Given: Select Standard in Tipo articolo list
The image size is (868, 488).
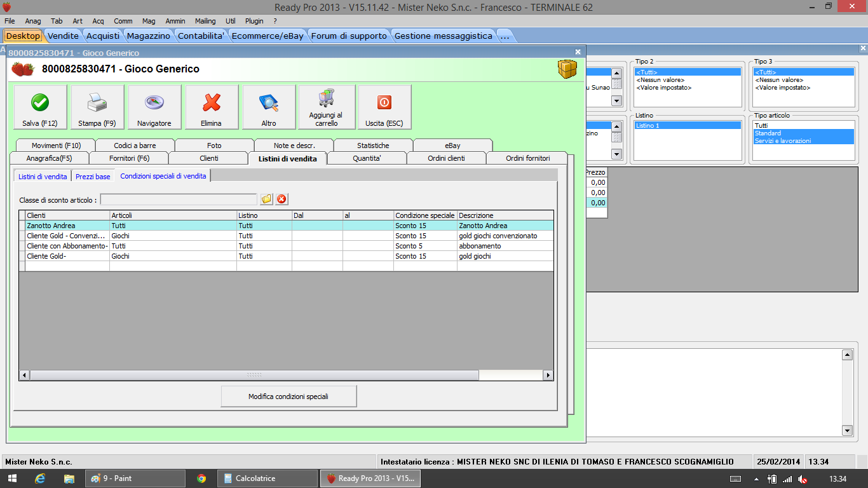Looking at the screenshot, I should pos(804,133).
